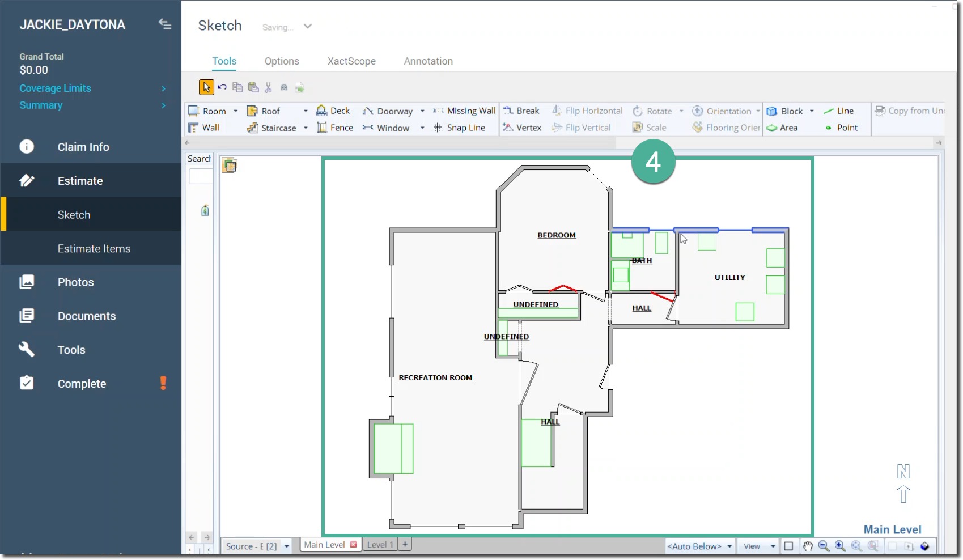Click the Orientation tool
The height and width of the screenshot is (560, 963).
pyautogui.click(x=722, y=111)
